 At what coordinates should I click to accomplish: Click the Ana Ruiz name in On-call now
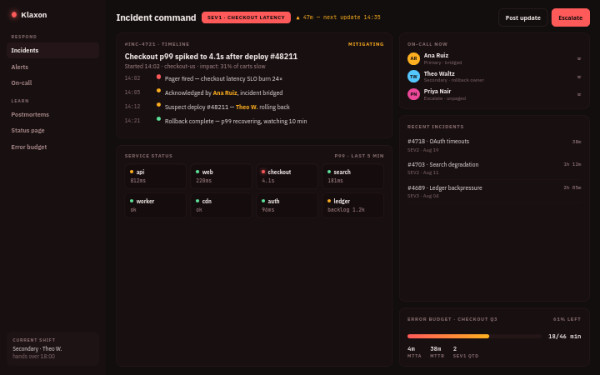(436, 55)
